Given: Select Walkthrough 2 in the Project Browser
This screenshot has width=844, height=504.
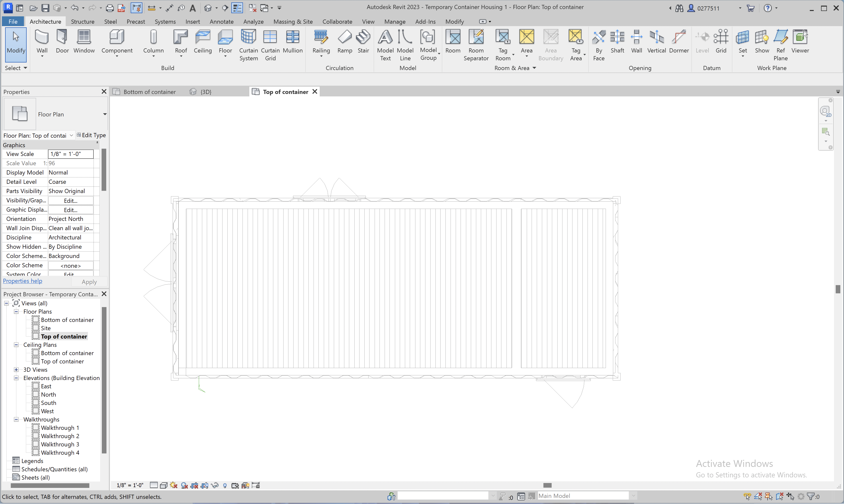Looking at the screenshot, I should coord(60,436).
